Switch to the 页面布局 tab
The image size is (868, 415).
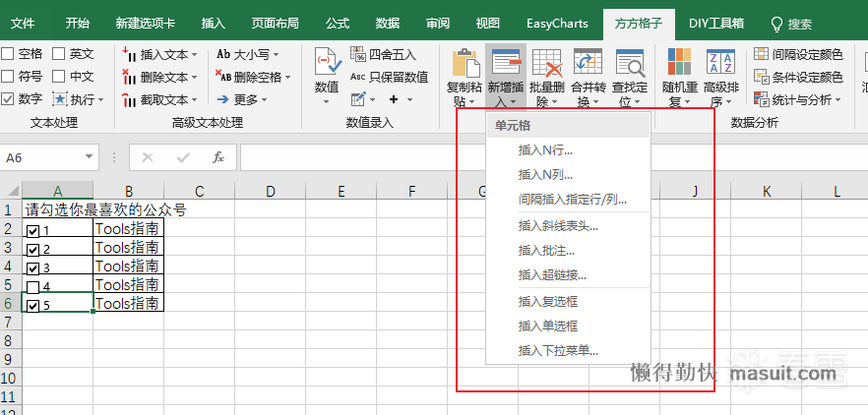click(276, 24)
